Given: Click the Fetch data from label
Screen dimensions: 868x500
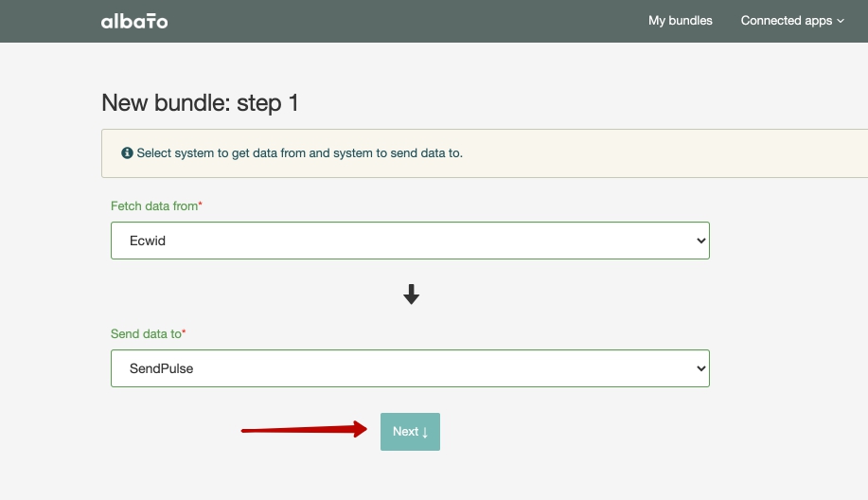Looking at the screenshot, I should pos(153,205).
